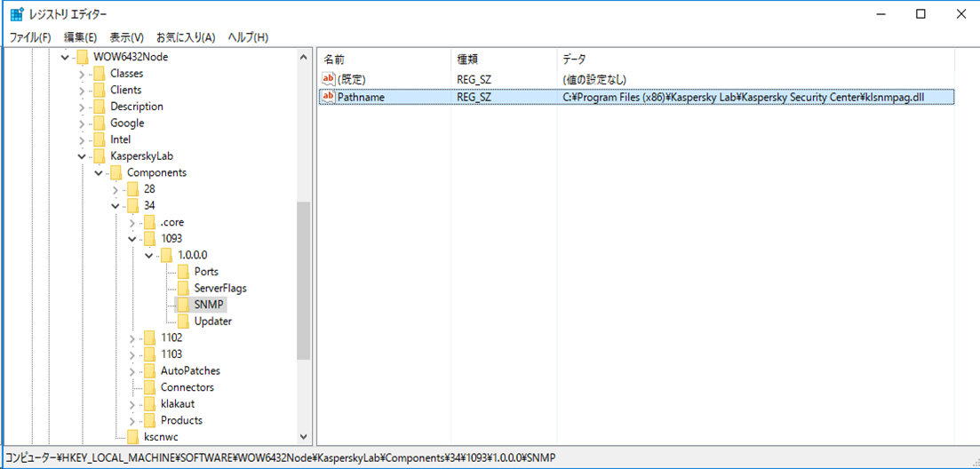Click the SNMP folder icon
This screenshot has height=469, width=980.
pos(183,305)
